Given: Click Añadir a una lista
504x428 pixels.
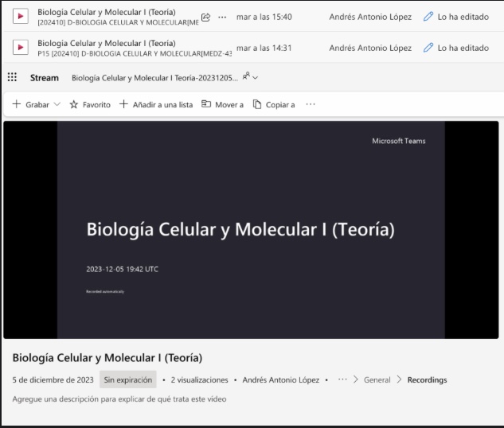Looking at the screenshot, I should [156, 105].
